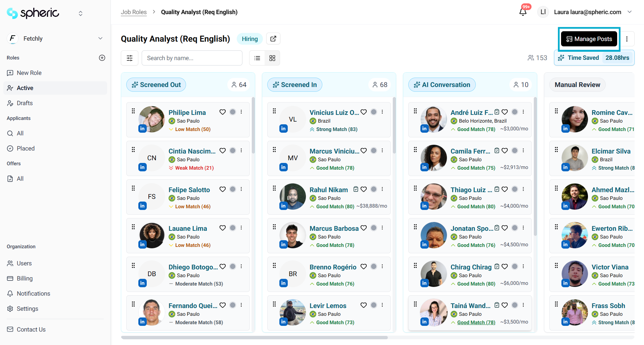Click the filter settings icon beside search
This screenshot has height=345, width=644.
pos(130,58)
